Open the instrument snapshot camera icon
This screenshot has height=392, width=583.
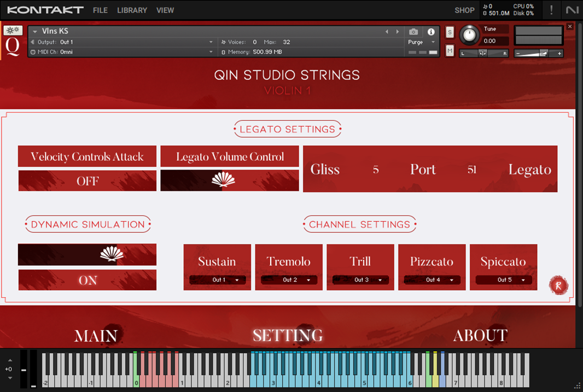point(413,32)
